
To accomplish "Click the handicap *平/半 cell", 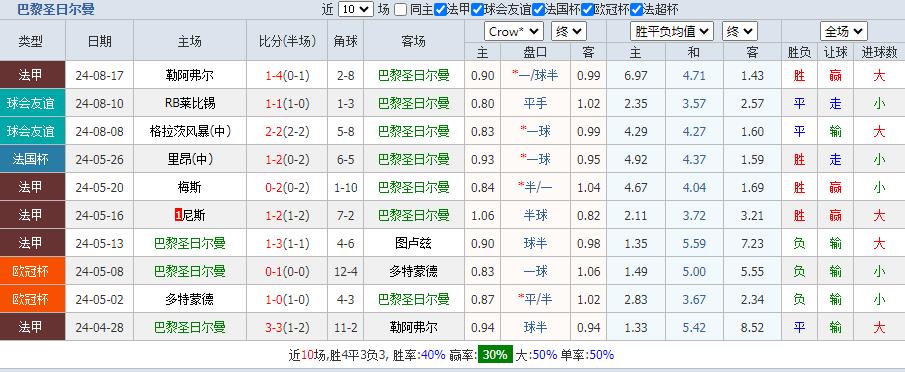I will [x=535, y=299].
